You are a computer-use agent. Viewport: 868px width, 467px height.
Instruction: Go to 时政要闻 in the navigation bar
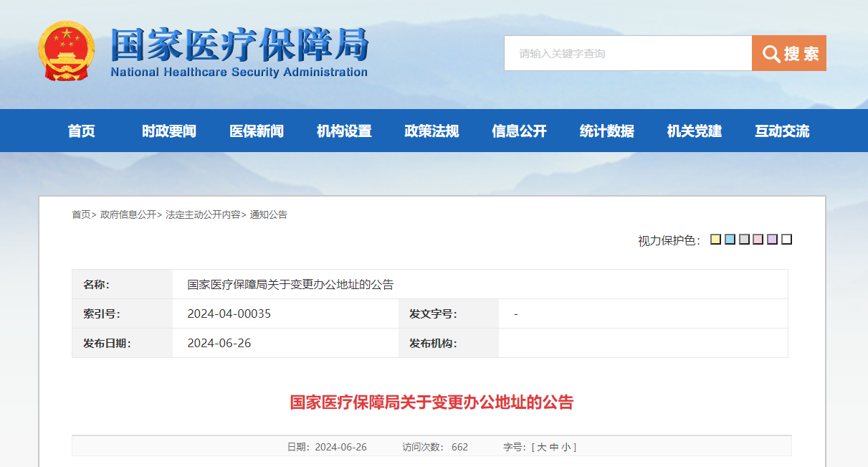pyautogui.click(x=169, y=131)
